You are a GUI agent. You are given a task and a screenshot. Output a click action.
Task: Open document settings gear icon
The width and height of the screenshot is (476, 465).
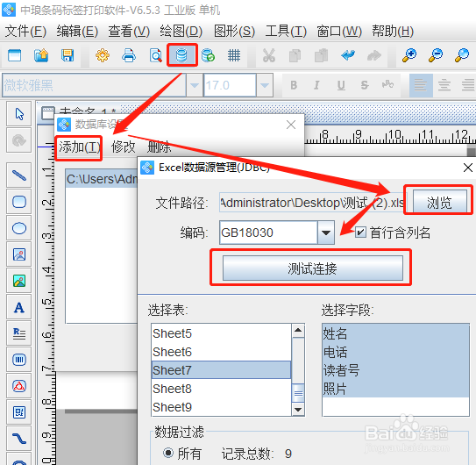103,55
